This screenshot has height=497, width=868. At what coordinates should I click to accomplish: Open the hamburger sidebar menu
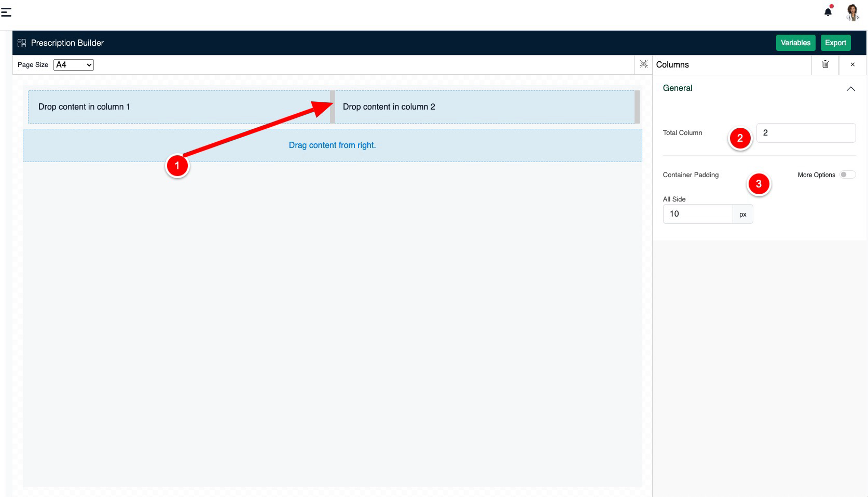tap(6, 12)
